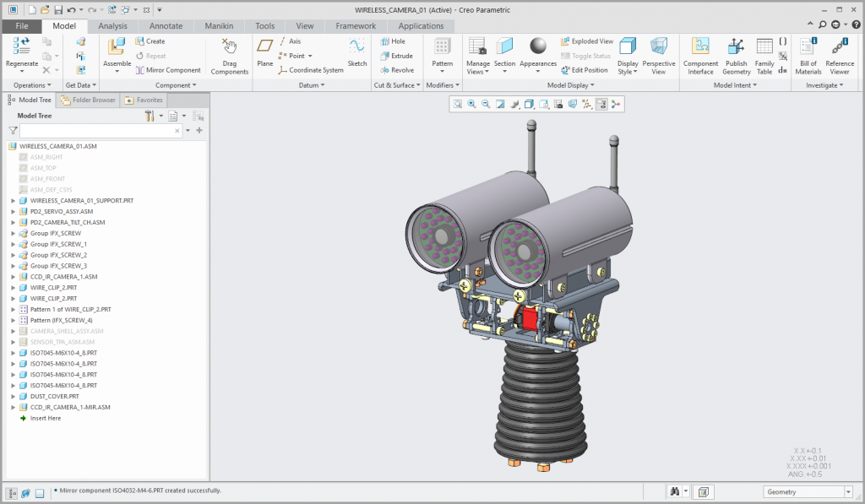Open the Model Display group dropdown

(x=570, y=85)
